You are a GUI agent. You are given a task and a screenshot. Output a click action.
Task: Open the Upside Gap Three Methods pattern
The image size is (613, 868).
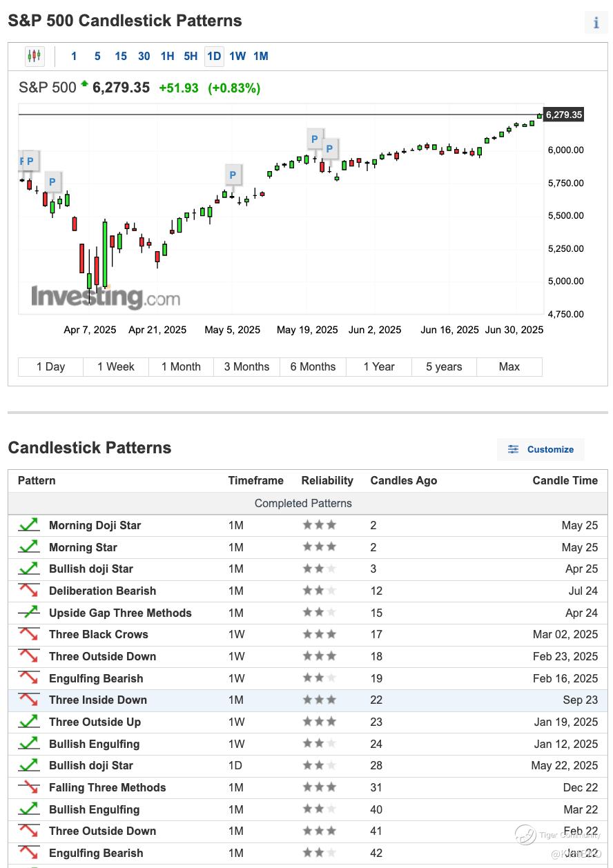[120, 613]
